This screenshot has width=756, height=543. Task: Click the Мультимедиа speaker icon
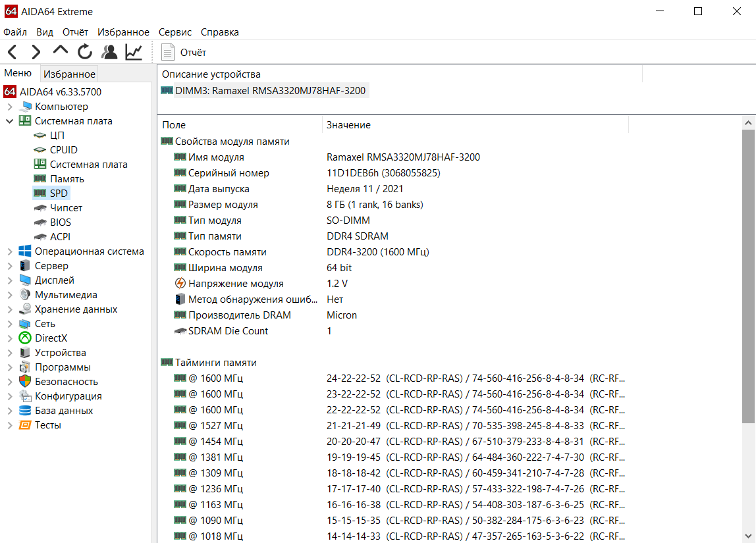coord(25,294)
